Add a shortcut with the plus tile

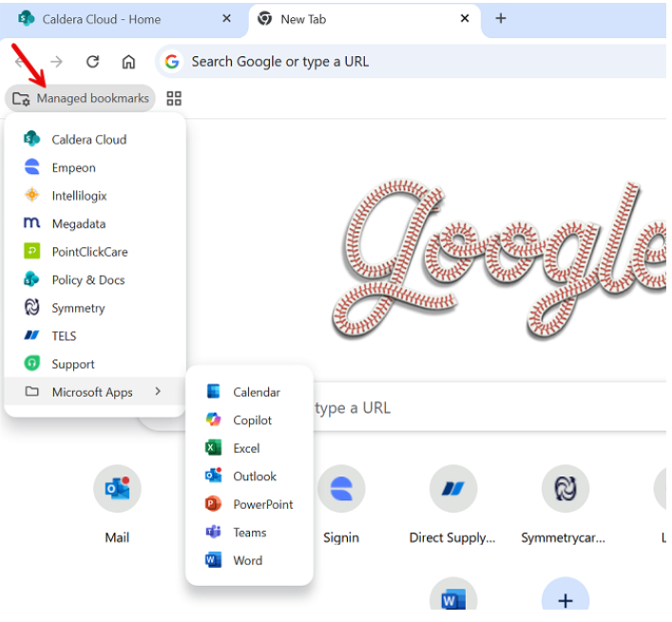click(566, 594)
